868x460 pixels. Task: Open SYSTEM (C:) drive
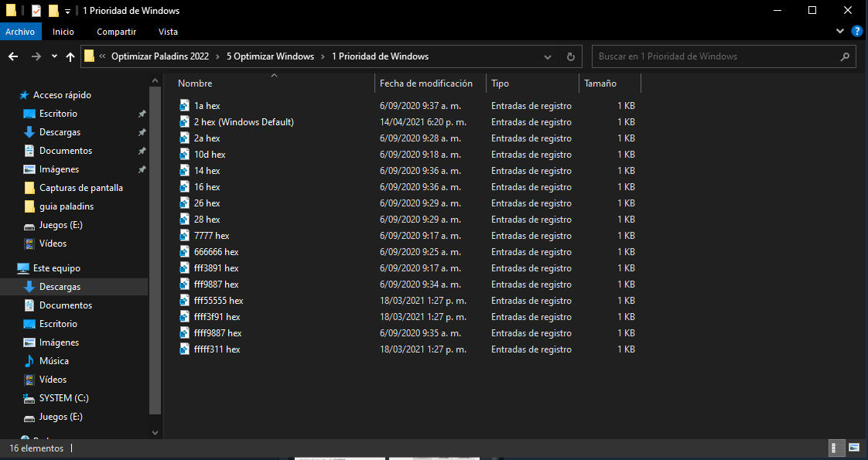click(x=63, y=398)
